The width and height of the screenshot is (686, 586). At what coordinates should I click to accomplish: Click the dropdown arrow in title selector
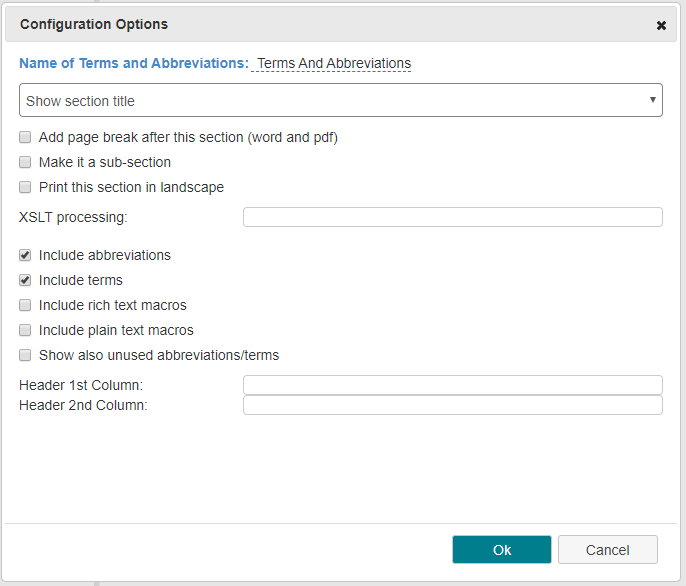tap(652, 100)
